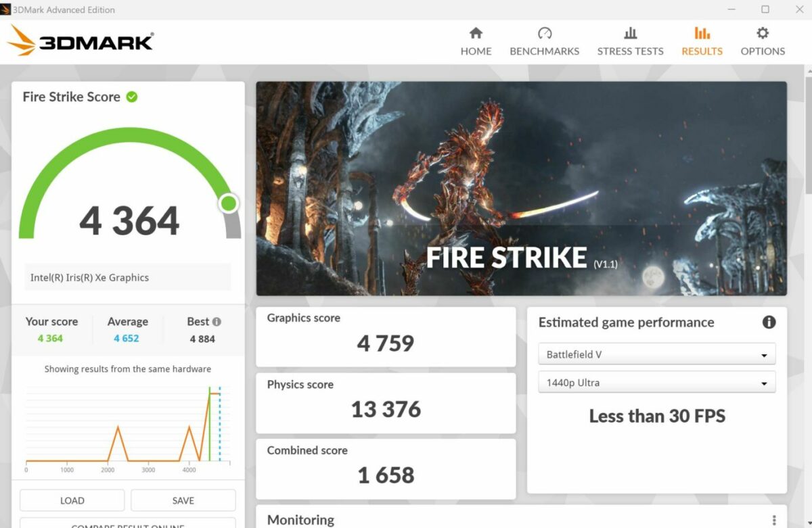812x528 pixels.
Task: Click the 3DMark title bar app icon
Action: (7, 9)
